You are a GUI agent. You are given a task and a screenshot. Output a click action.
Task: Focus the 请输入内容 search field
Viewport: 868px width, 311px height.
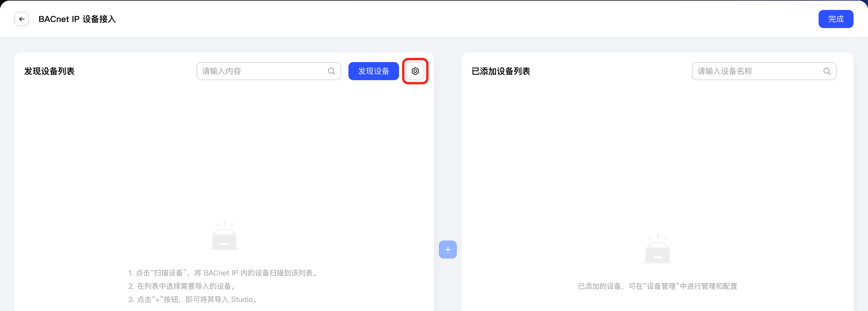pos(269,71)
